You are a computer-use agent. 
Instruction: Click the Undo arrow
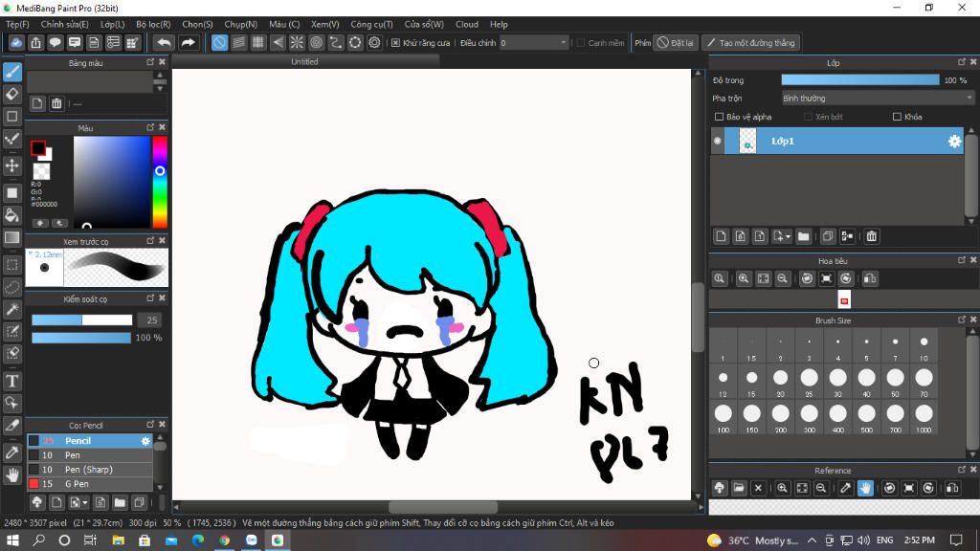(164, 42)
